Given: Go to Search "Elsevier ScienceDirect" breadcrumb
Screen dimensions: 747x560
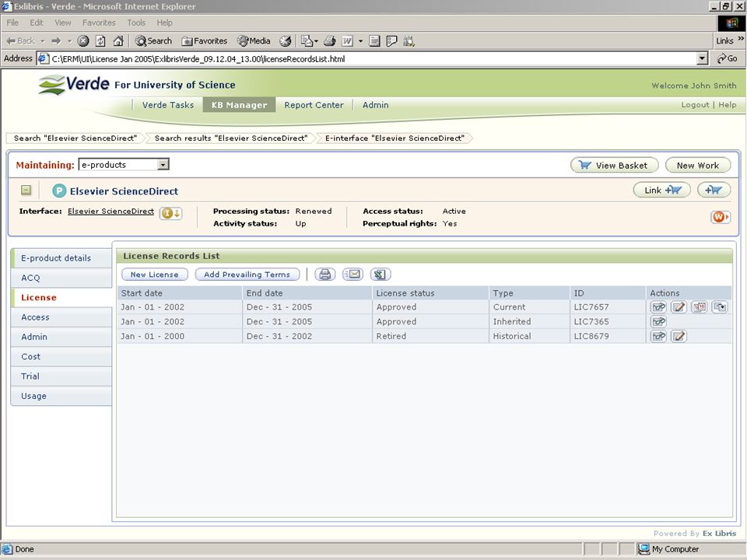Looking at the screenshot, I should click(x=75, y=138).
